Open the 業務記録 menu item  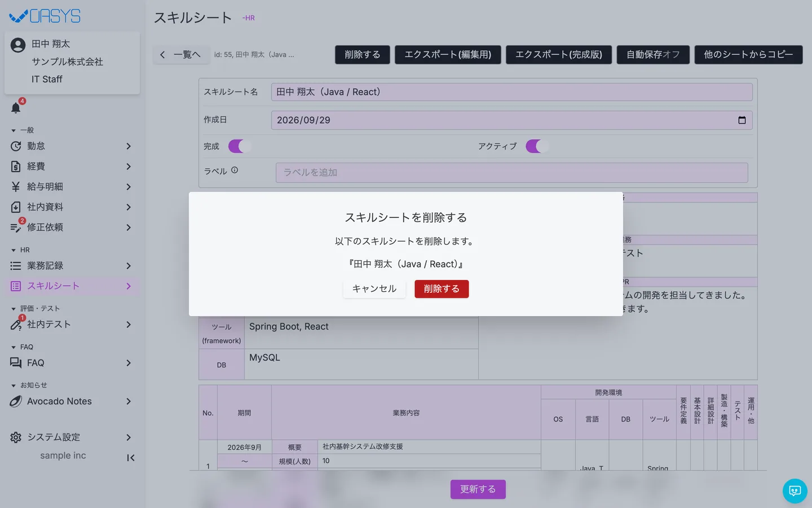pyautogui.click(x=72, y=266)
